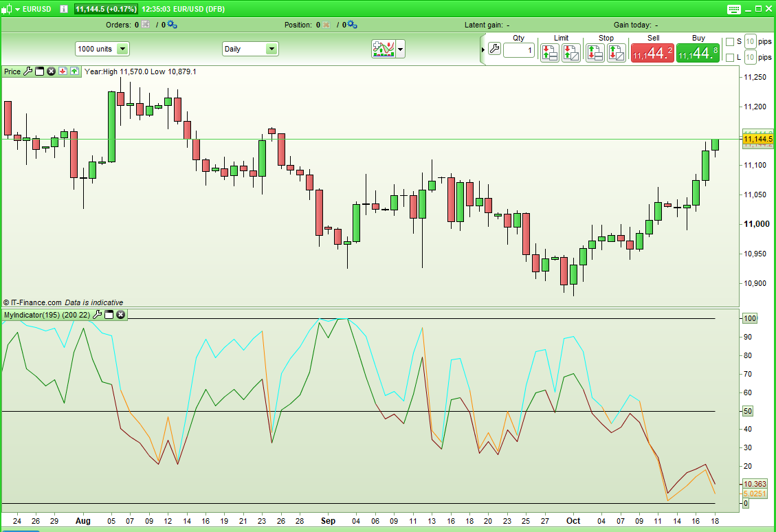Click the L pips value field
776x532 pixels.
click(x=750, y=58)
